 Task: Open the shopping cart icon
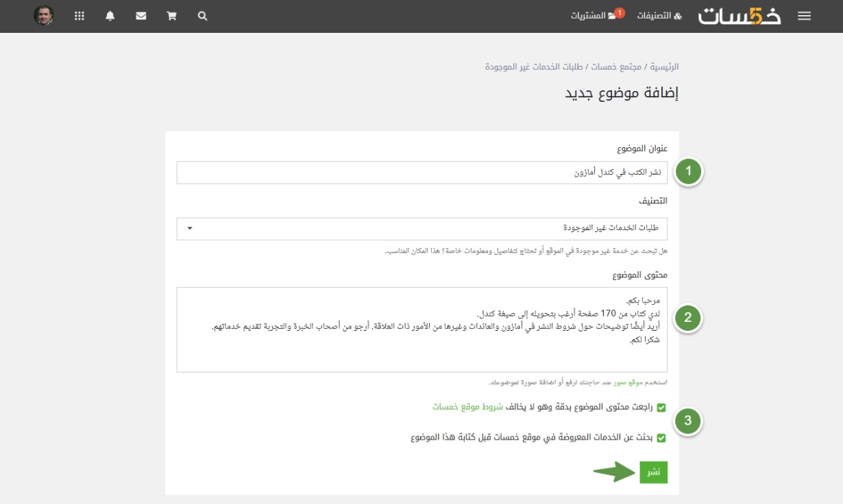[171, 16]
